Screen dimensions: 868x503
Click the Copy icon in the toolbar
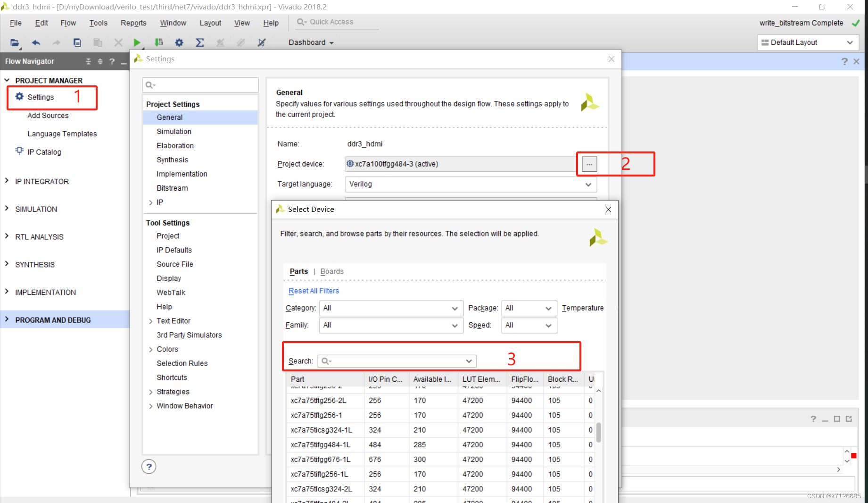(x=77, y=42)
